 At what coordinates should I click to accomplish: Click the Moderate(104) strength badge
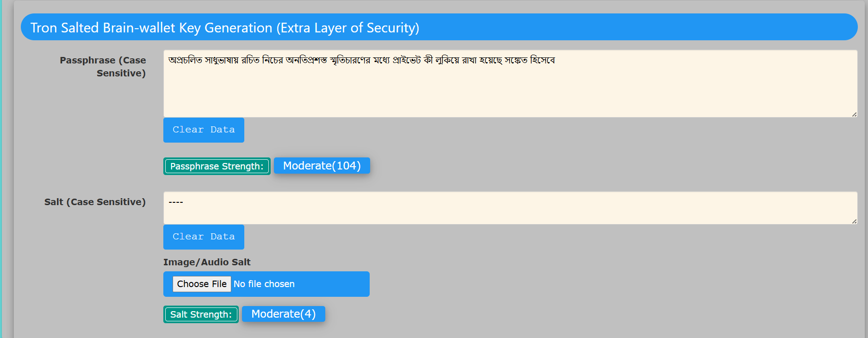[x=322, y=166]
